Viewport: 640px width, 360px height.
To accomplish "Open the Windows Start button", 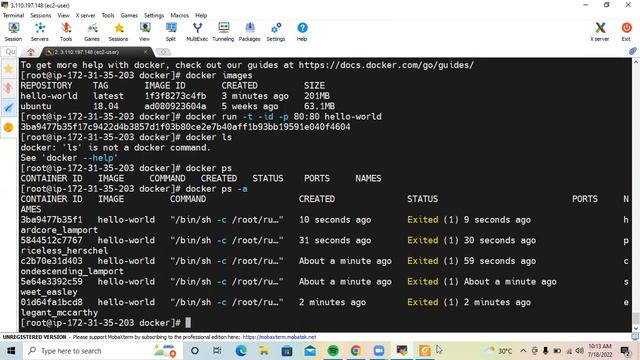I will (x=11, y=351).
